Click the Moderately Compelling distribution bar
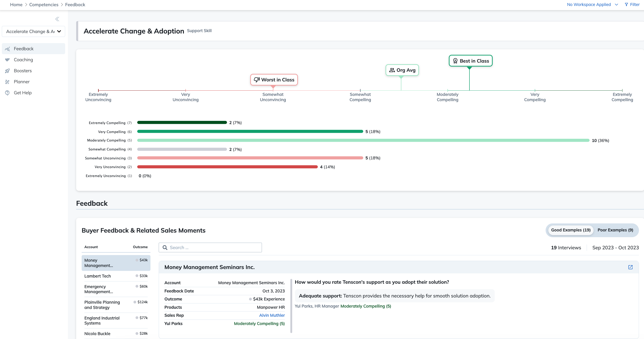 point(363,141)
